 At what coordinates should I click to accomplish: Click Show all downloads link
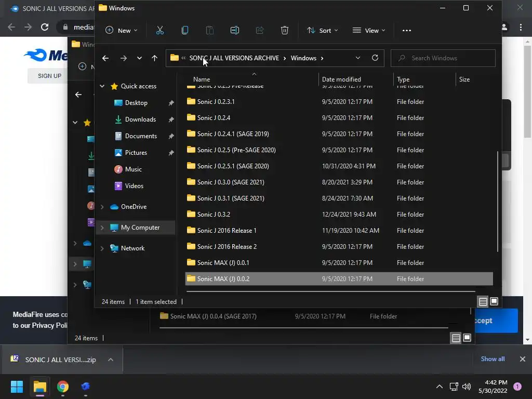[493, 358]
